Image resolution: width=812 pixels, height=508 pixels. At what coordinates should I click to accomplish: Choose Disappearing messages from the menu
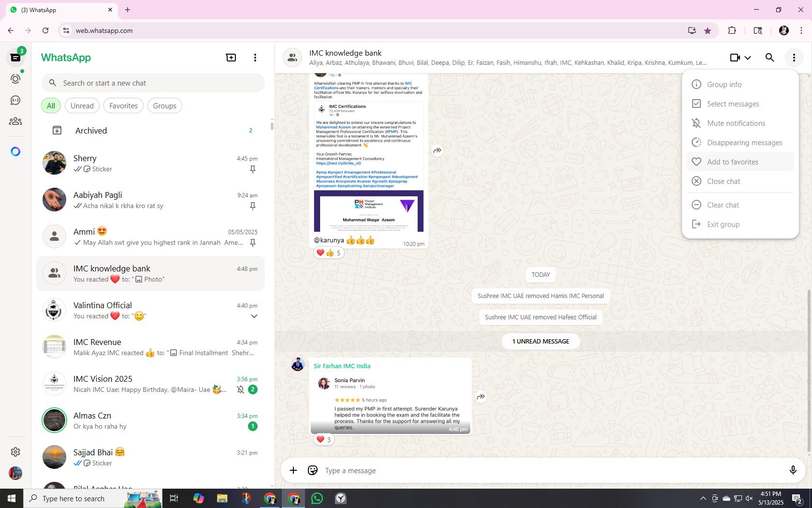[x=740, y=143]
